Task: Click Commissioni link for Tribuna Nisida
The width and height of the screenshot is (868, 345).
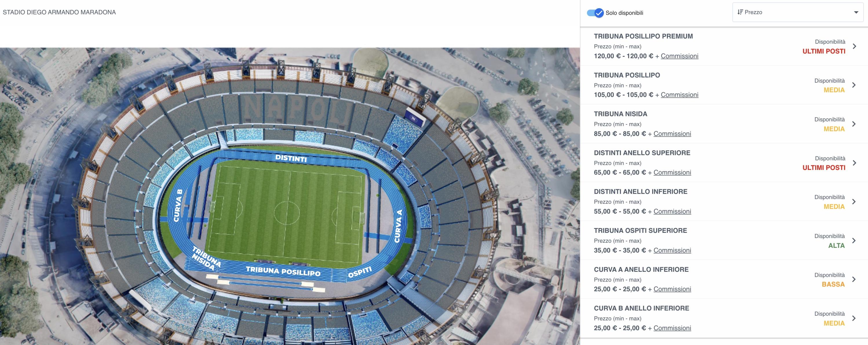Action: 672,134
